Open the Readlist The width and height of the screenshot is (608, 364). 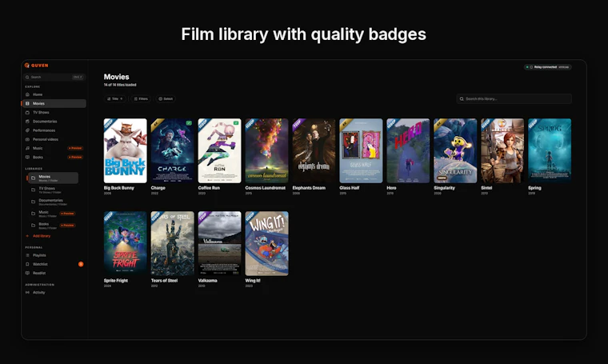(x=54, y=273)
